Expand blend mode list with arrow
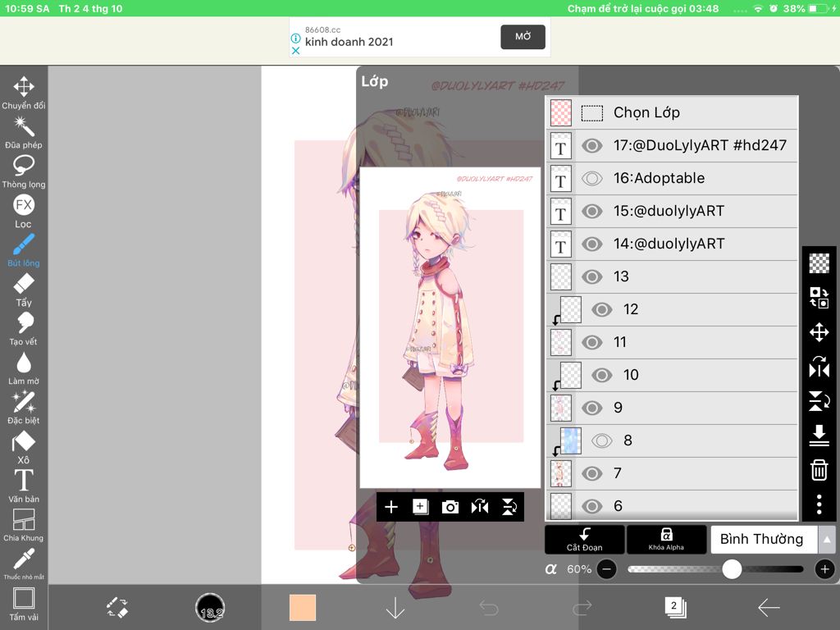Screen dimensions: 840x630 pyautogui.click(x=827, y=540)
